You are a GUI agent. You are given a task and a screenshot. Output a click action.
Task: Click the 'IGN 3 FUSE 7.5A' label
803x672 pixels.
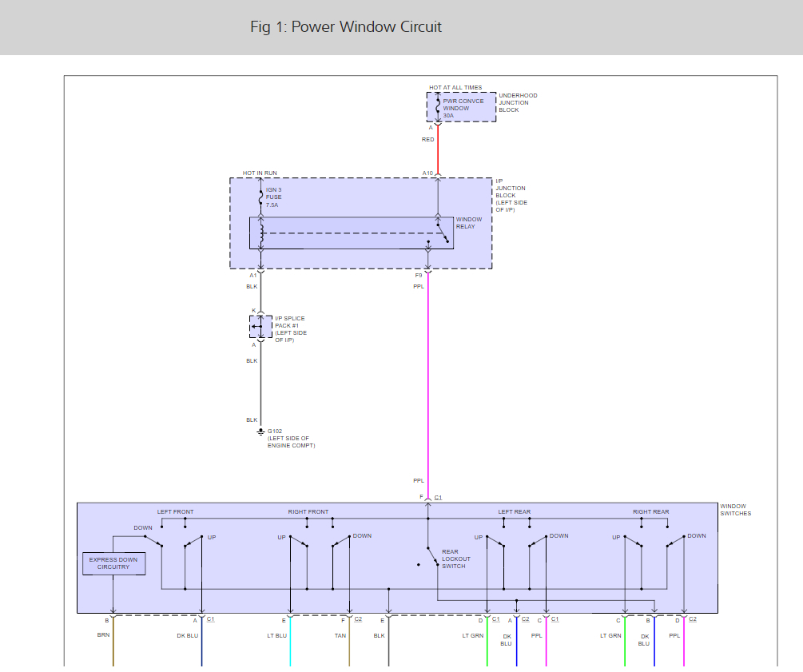(x=273, y=197)
